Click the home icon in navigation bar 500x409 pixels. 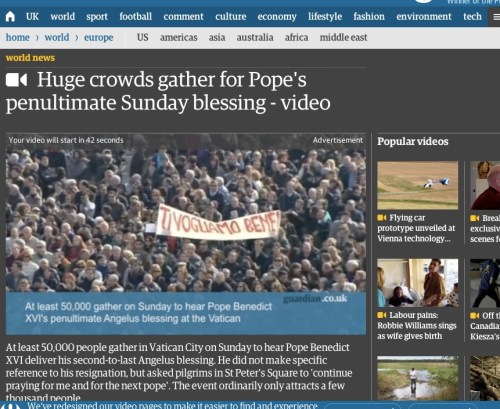(x=10, y=16)
